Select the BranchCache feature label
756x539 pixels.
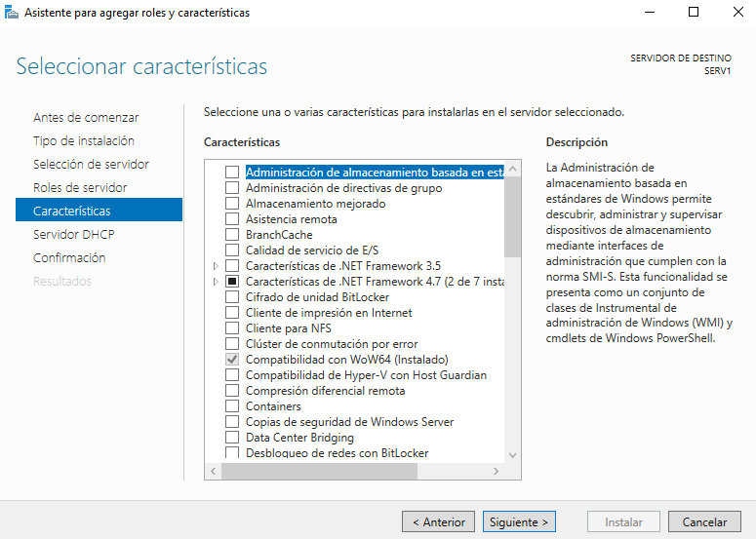click(279, 235)
